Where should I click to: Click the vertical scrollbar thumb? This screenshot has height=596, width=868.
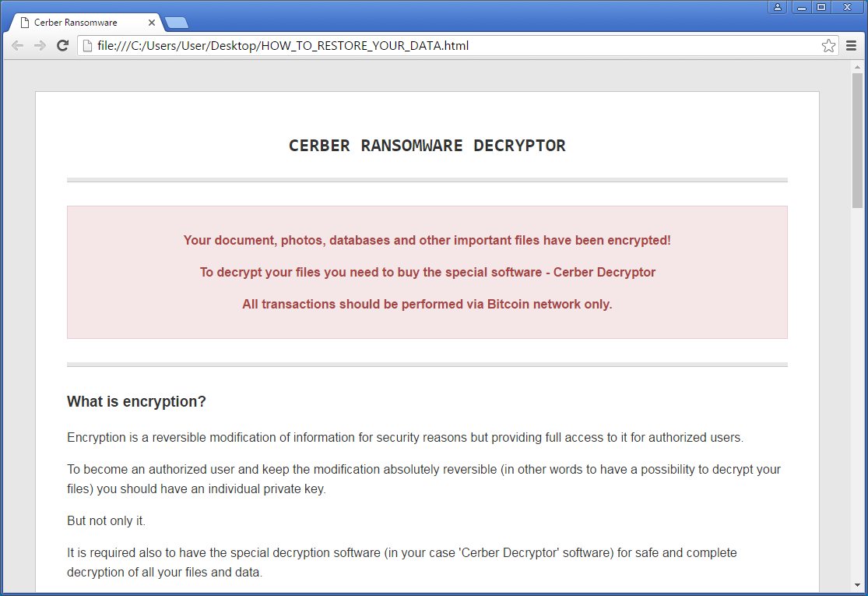click(857, 141)
